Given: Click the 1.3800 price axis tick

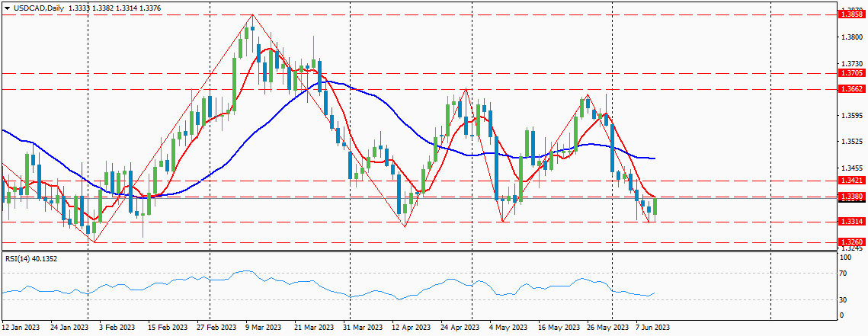Looking at the screenshot, I should [850, 37].
